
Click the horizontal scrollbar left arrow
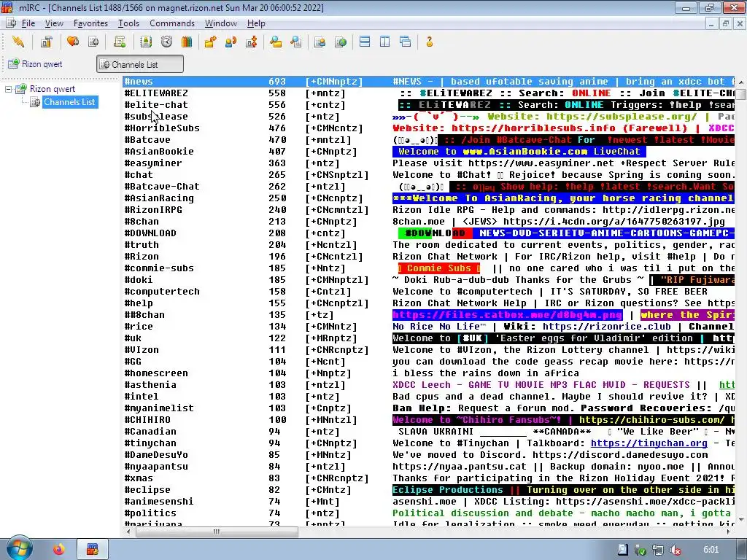click(x=128, y=532)
